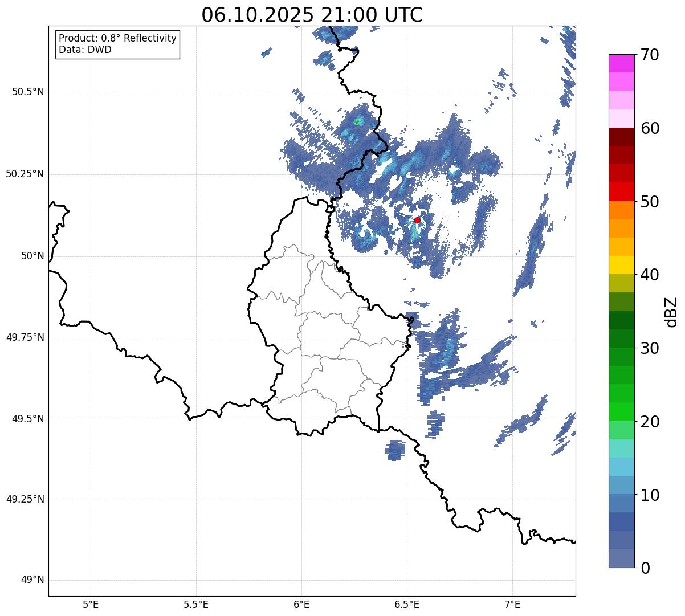Click the 'dBZ' colorbar label
Image resolution: width=685 pixels, height=616 pixels.
point(671,311)
